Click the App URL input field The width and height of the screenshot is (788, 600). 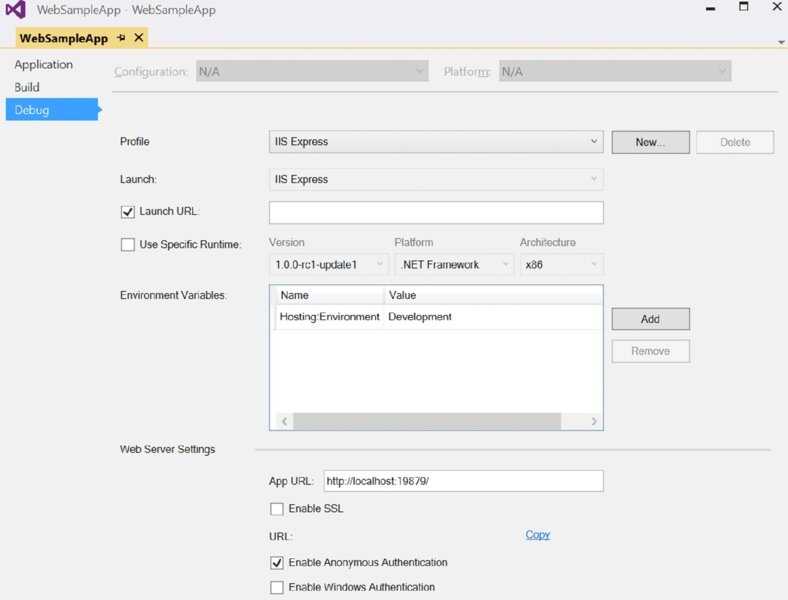tap(463, 481)
